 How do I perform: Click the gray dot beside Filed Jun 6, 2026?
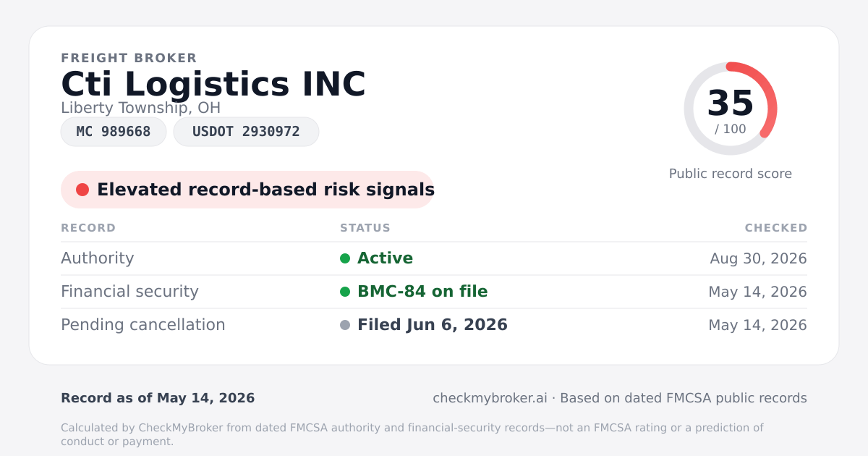click(345, 325)
